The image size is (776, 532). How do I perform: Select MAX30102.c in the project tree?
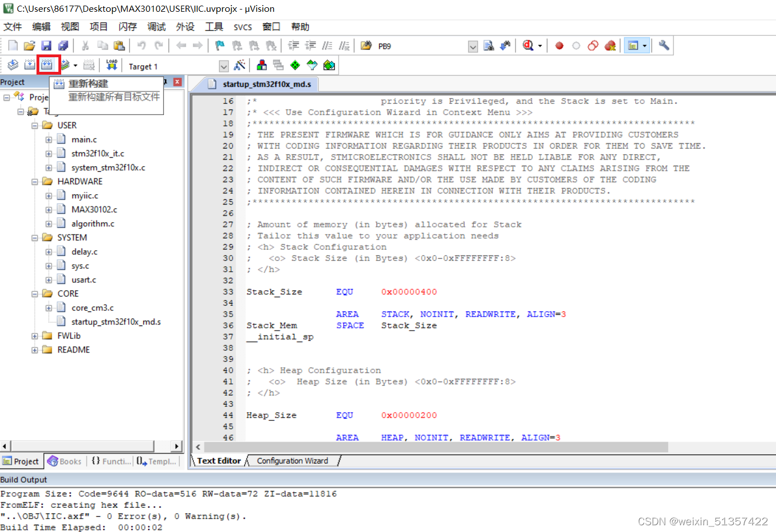coord(94,209)
